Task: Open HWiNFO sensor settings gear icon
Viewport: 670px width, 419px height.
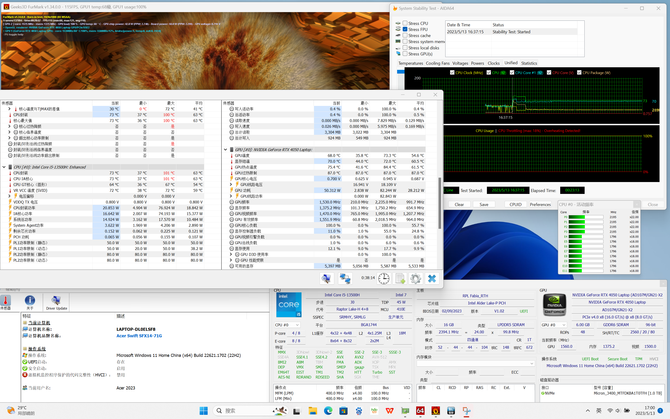Action: (x=415, y=278)
